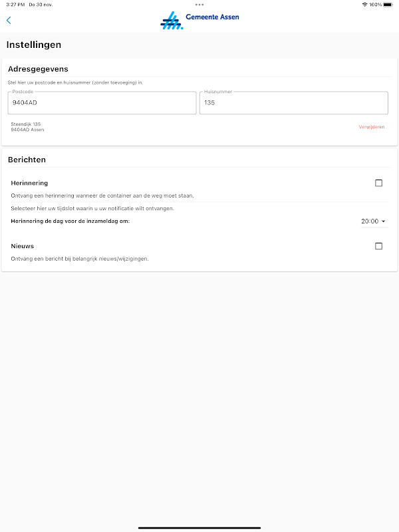
Task: Click the Adresgegevens section heading
Action: 38,68
